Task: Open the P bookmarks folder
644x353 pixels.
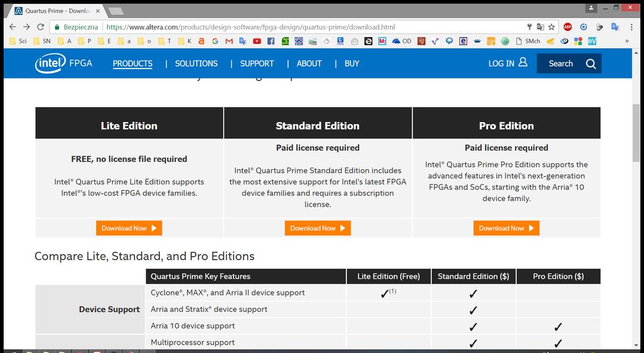Action: (x=85, y=41)
